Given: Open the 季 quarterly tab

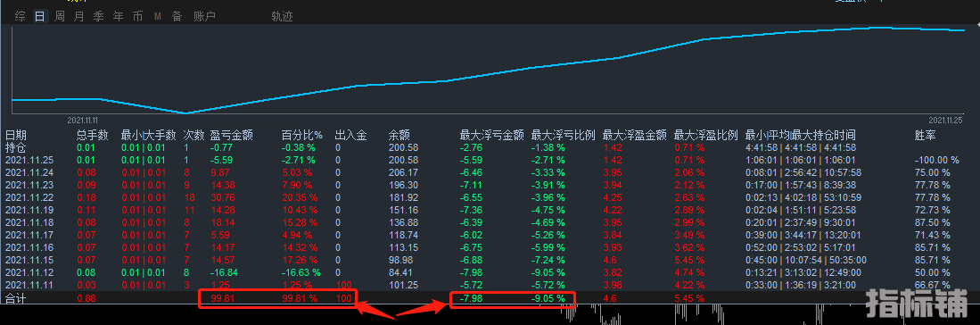Looking at the screenshot, I should (x=99, y=17).
